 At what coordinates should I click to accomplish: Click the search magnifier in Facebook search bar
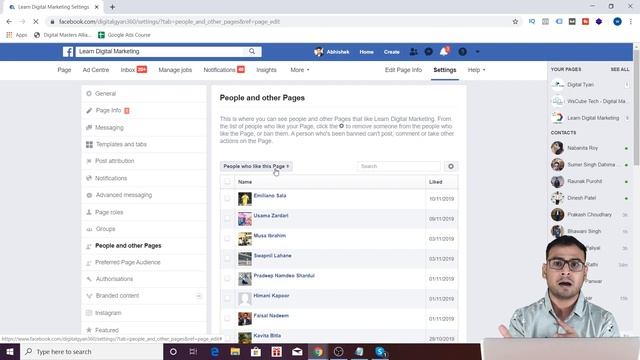click(252, 51)
